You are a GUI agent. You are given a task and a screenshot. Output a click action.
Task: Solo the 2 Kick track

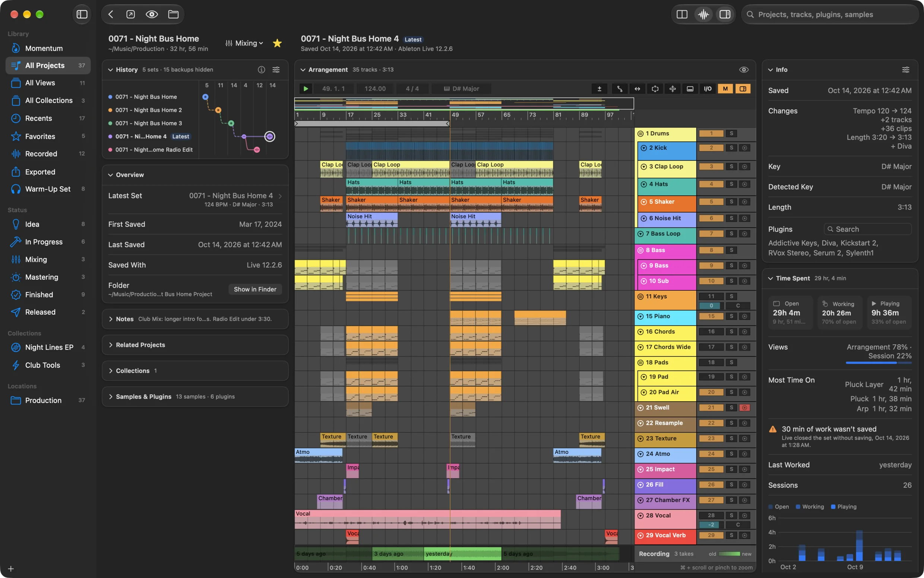[x=731, y=148]
